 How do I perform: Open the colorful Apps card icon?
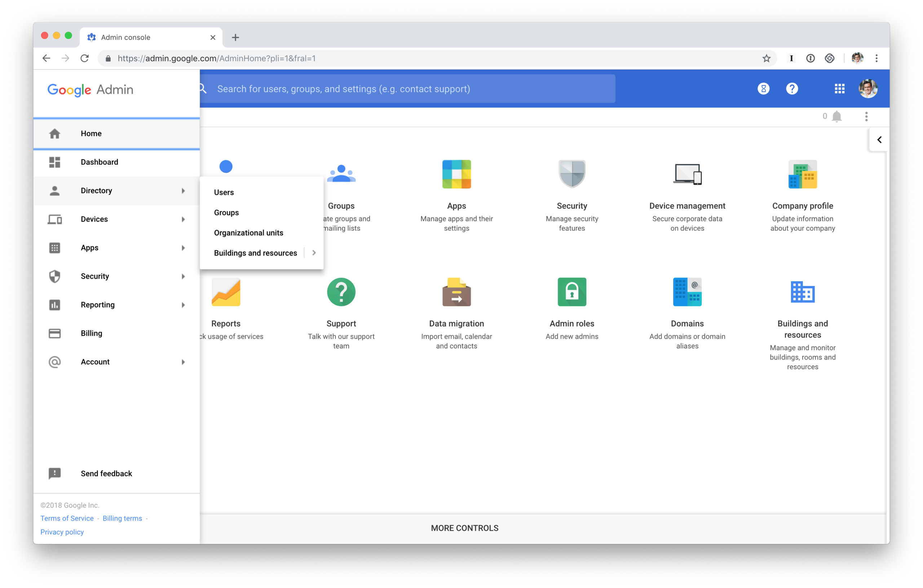point(456,174)
